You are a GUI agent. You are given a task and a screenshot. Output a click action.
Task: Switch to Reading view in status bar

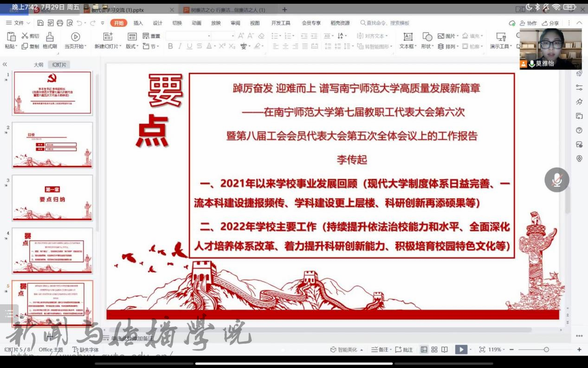click(445, 349)
